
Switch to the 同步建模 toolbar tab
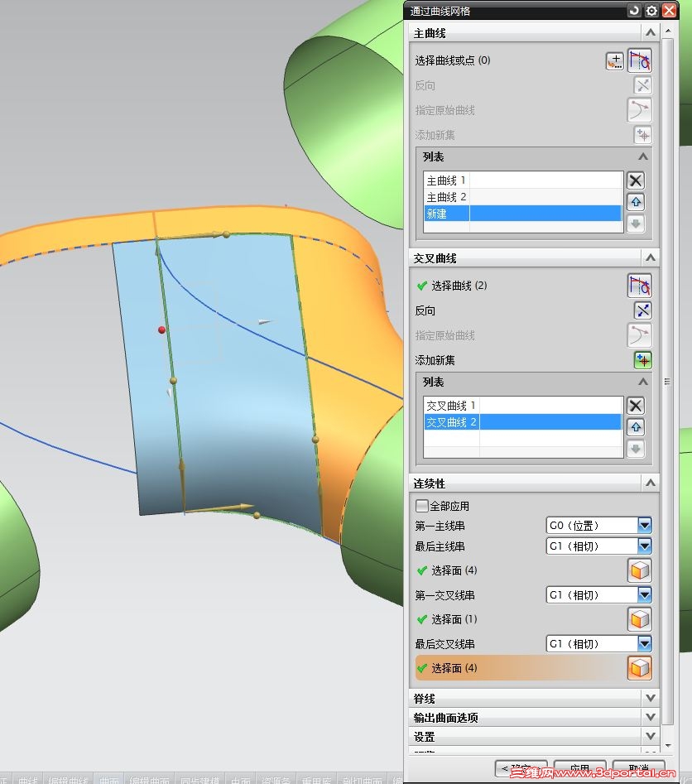click(x=200, y=780)
